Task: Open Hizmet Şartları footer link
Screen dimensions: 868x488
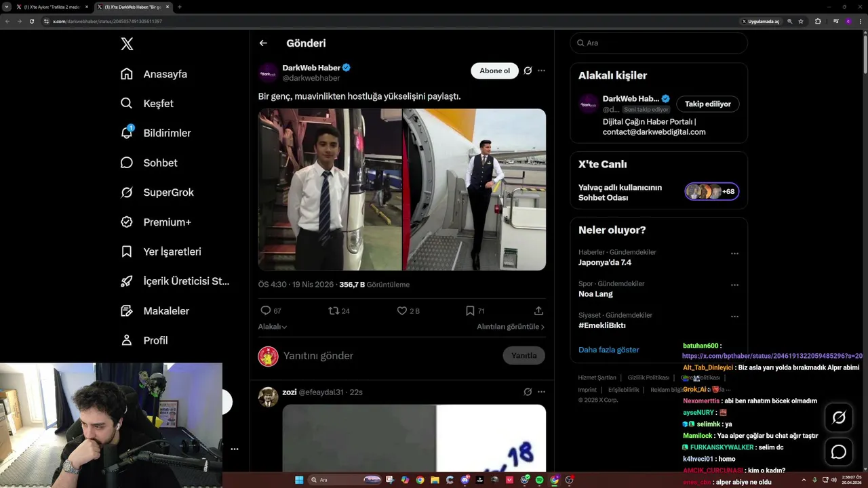Action: coord(597,378)
